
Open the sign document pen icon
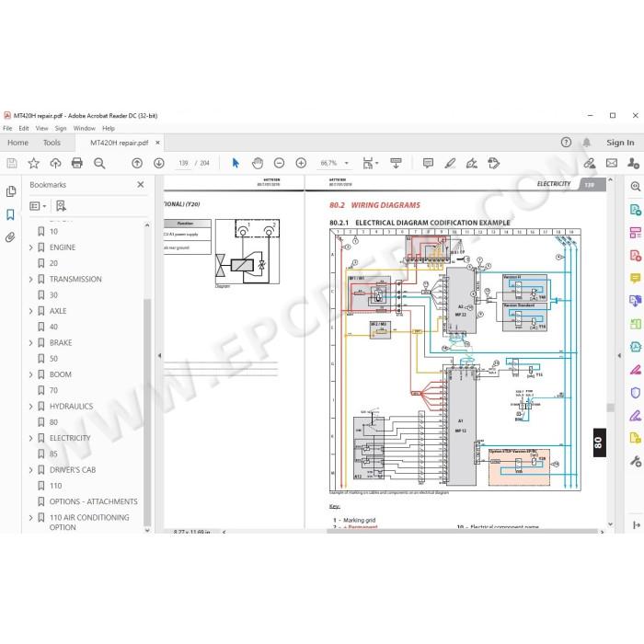coord(471,163)
